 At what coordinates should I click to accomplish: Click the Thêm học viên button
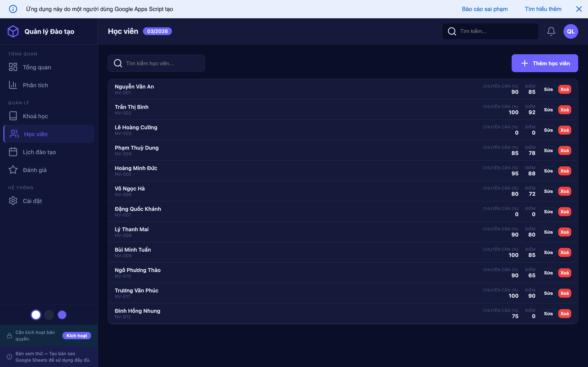[545, 63]
